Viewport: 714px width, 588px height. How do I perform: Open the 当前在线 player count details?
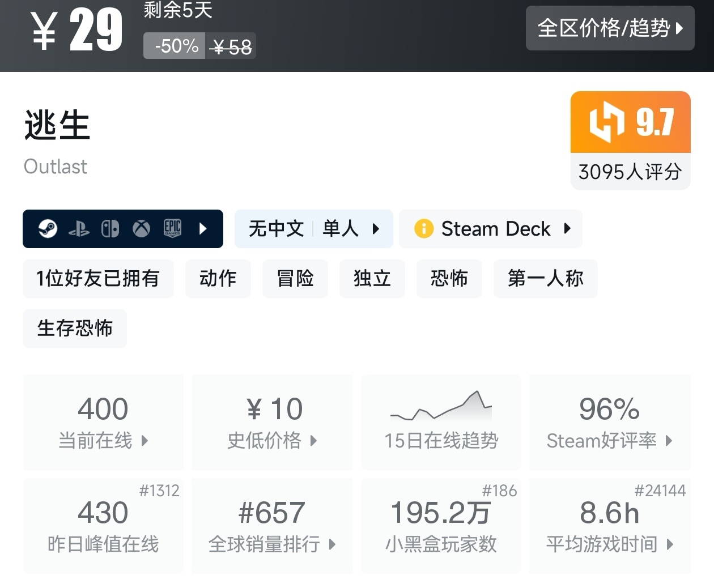pyautogui.click(x=103, y=422)
